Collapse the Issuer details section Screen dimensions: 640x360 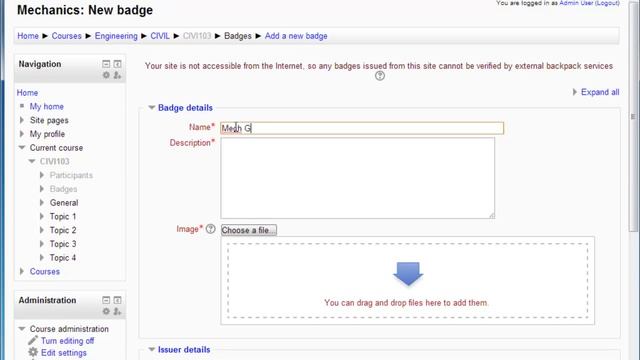click(151, 349)
